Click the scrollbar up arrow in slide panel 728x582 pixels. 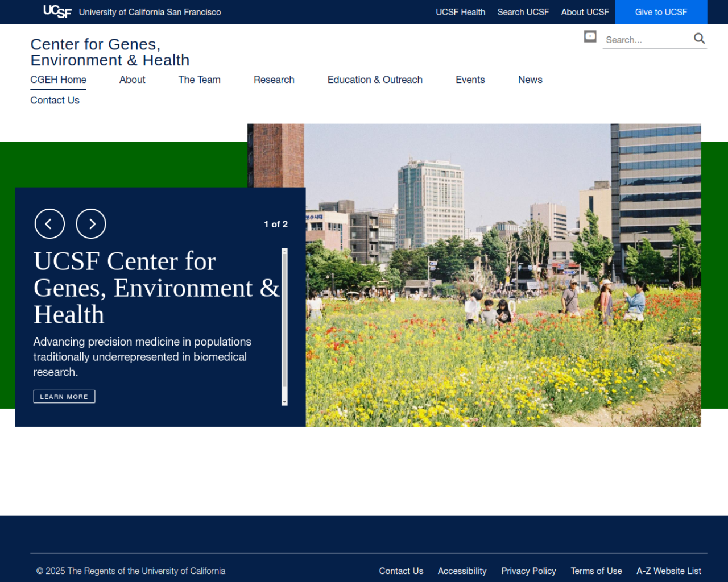pyautogui.click(x=284, y=252)
